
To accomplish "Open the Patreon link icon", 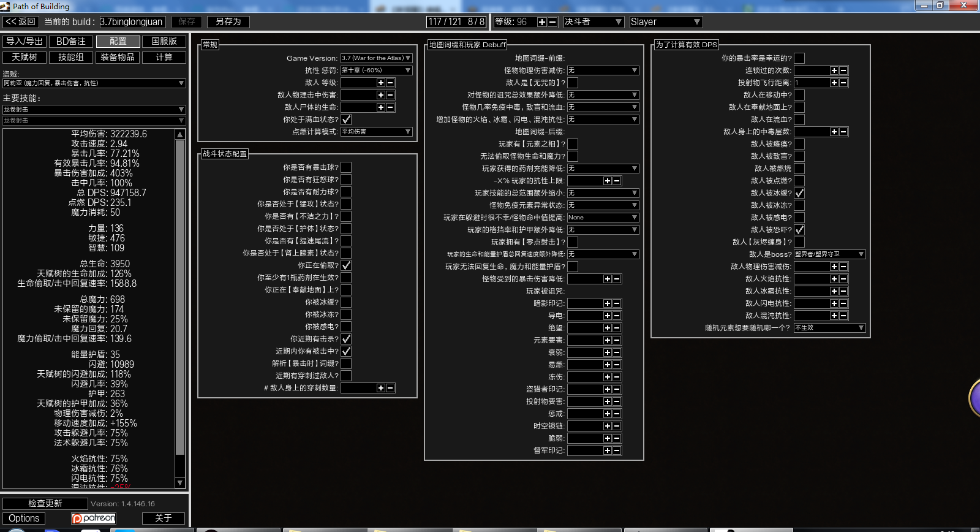I will 94,519.
